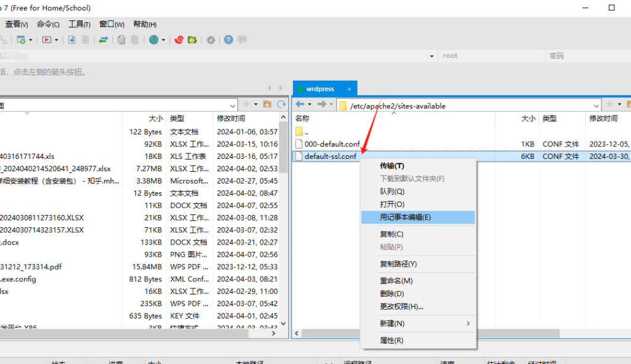Click the grayed paste toolbar icon
The width and height of the screenshot is (631, 364).
click(135, 40)
